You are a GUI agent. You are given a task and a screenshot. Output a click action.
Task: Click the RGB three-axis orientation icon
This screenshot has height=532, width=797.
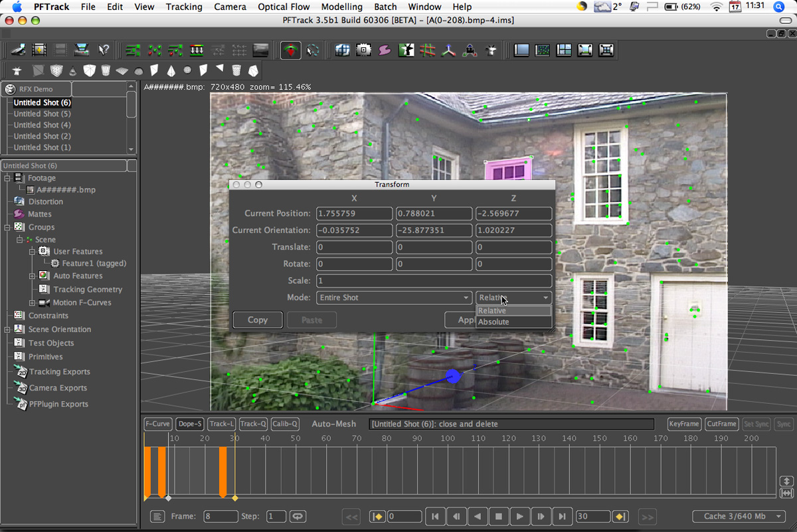click(449, 50)
